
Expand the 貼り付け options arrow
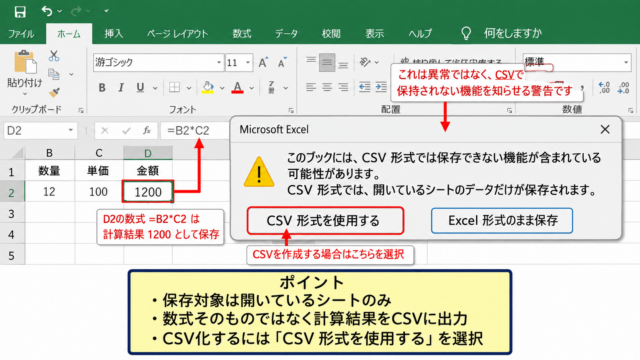(x=25, y=94)
